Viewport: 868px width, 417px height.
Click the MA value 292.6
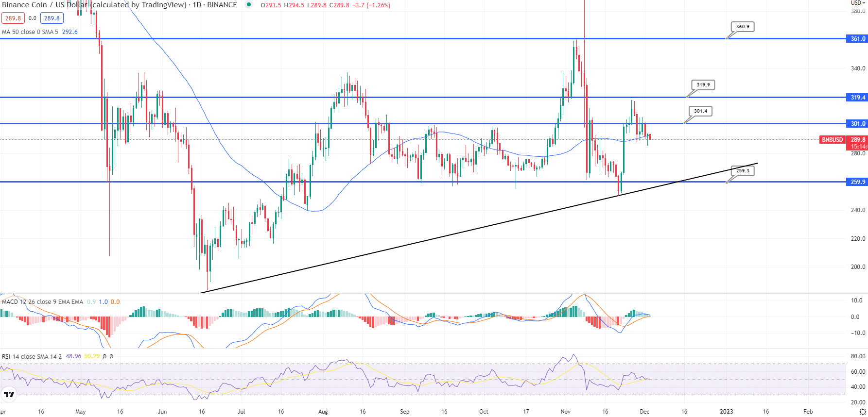[70, 32]
